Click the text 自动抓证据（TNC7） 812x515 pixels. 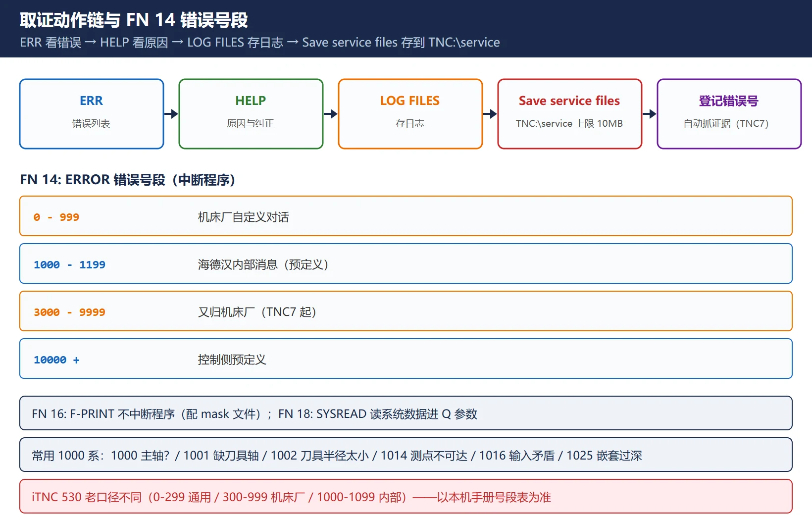coord(726,123)
